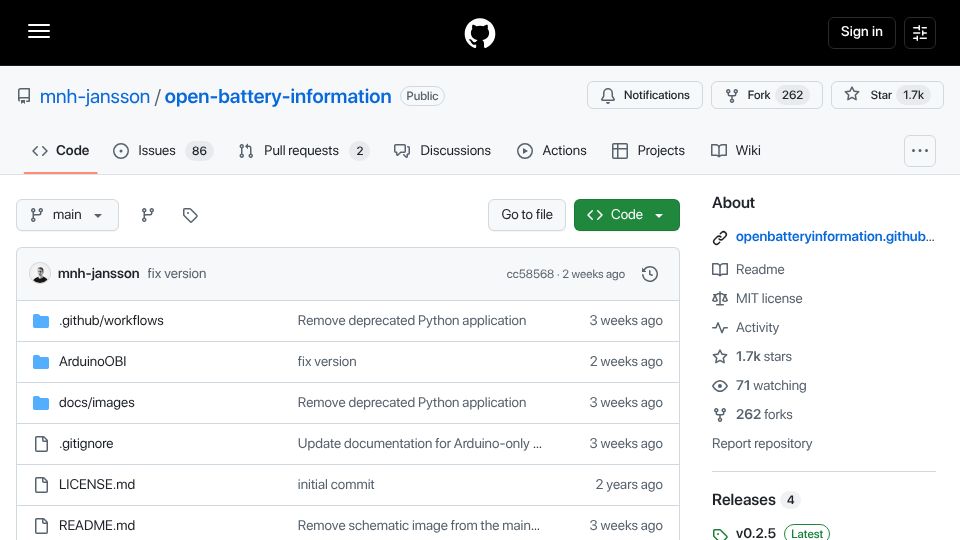Open the .gitignore file
This screenshot has height=540, width=960.
tap(86, 443)
